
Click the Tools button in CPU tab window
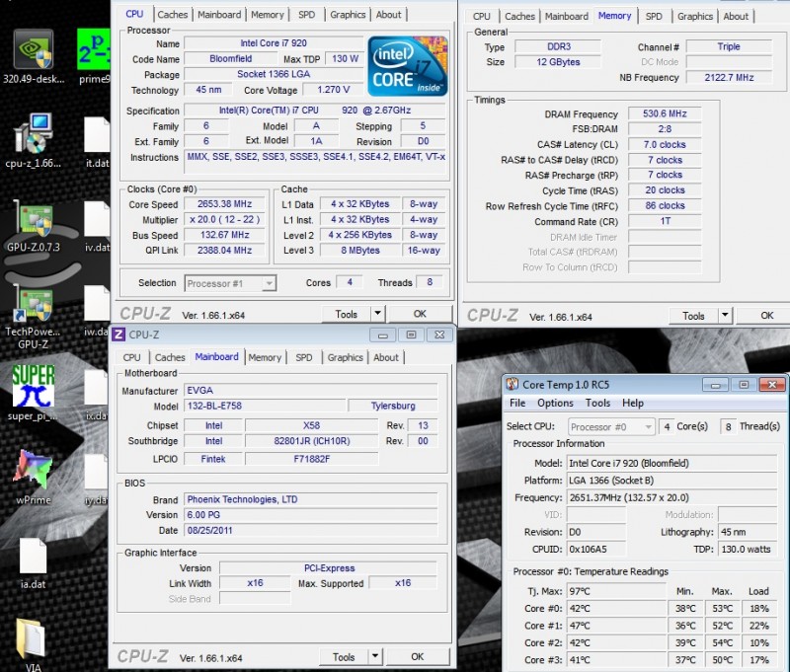[346, 314]
